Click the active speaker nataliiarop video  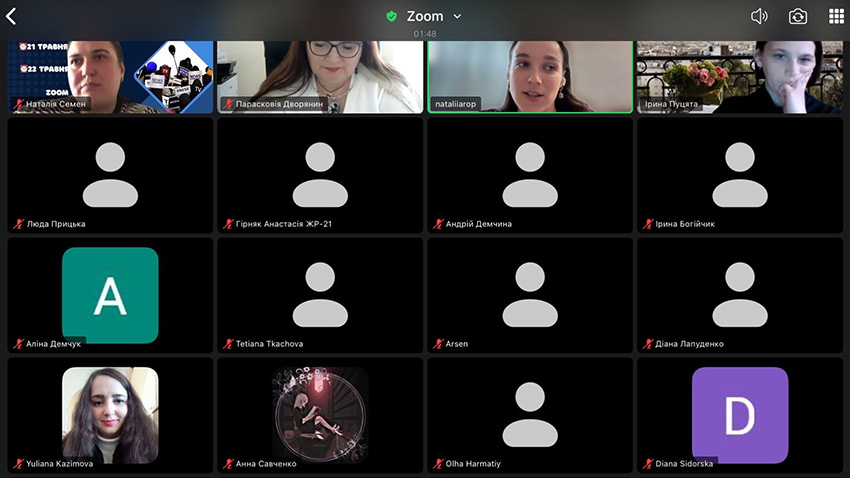click(x=530, y=76)
